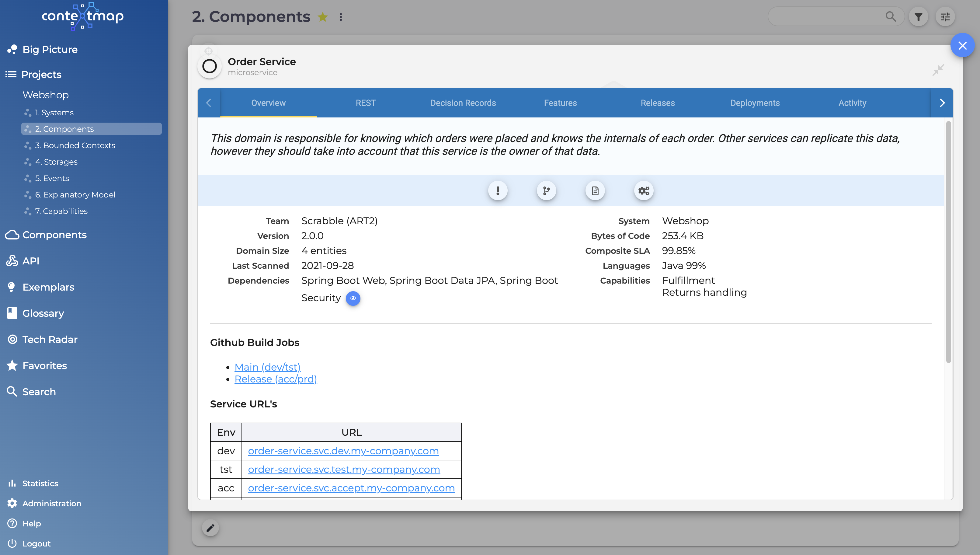Click the gears build icon
The image size is (980, 555).
point(644,190)
